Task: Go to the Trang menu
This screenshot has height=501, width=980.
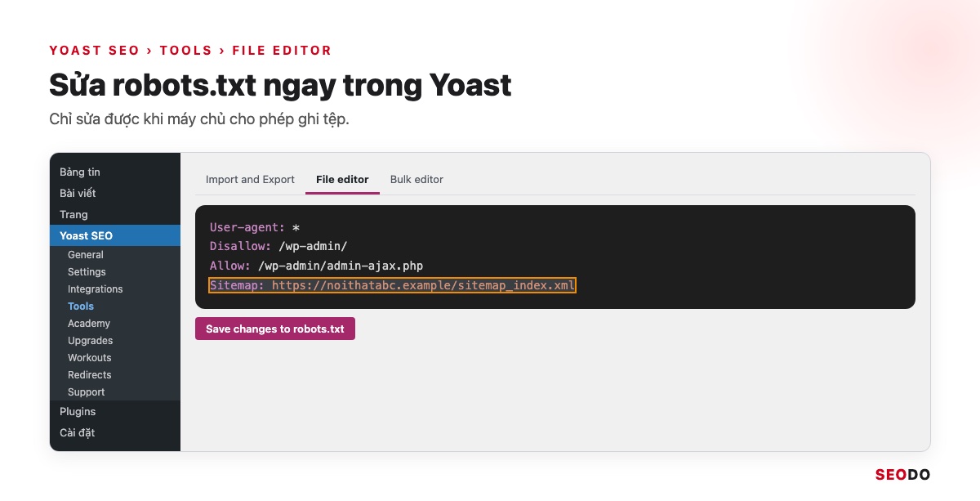Action: (x=115, y=214)
